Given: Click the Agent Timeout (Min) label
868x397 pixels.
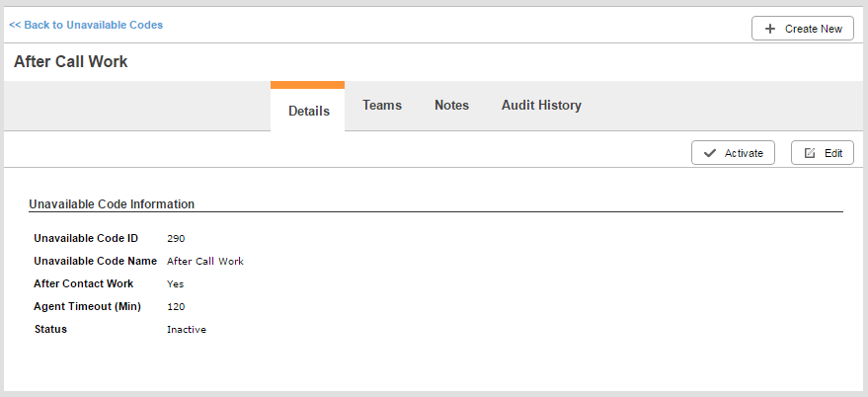Looking at the screenshot, I should [87, 306].
